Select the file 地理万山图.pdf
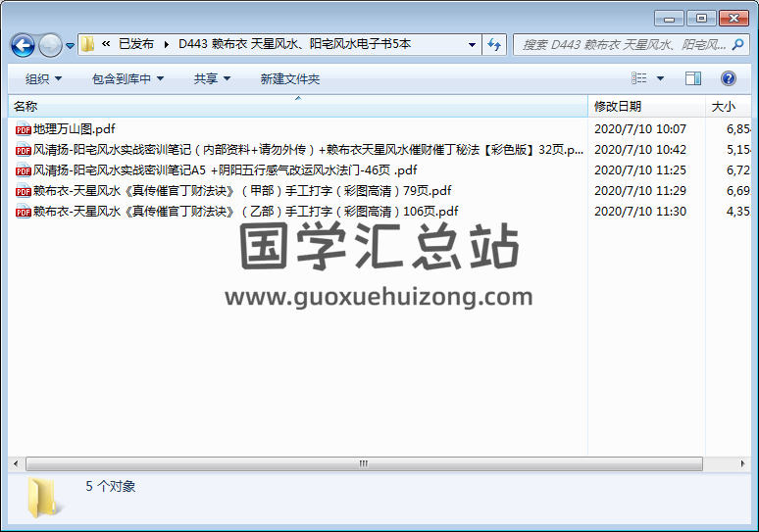 75,129
